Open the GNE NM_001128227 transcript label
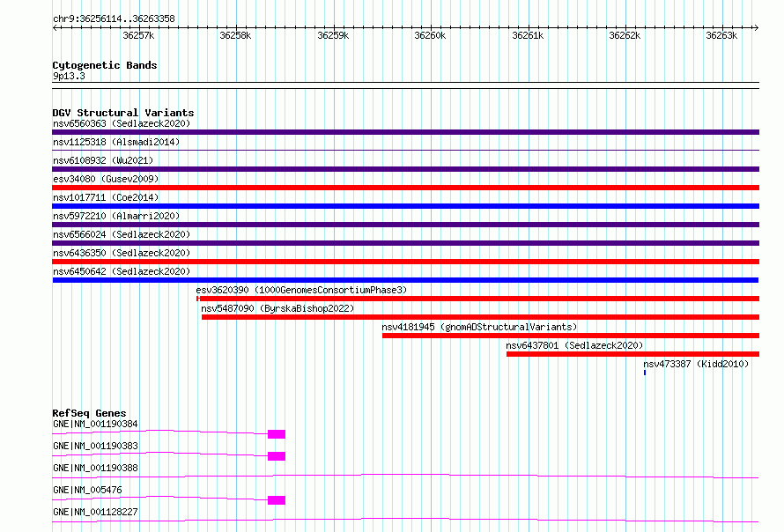 [x=95, y=512]
